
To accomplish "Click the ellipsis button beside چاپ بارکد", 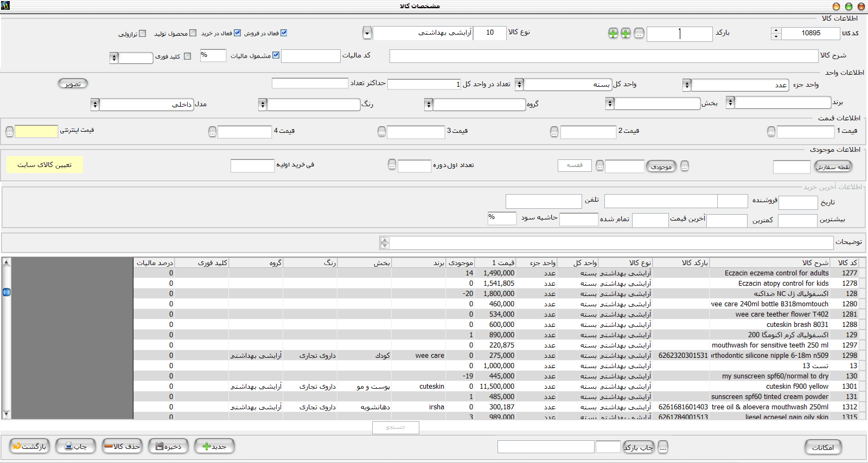I will click(x=663, y=447).
